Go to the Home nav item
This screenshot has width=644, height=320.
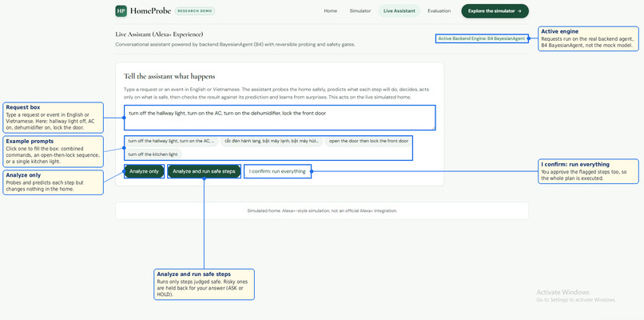coord(331,11)
